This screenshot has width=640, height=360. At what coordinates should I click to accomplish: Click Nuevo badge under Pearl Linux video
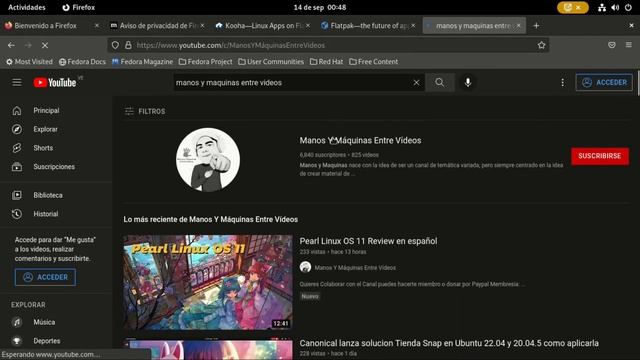(x=310, y=296)
